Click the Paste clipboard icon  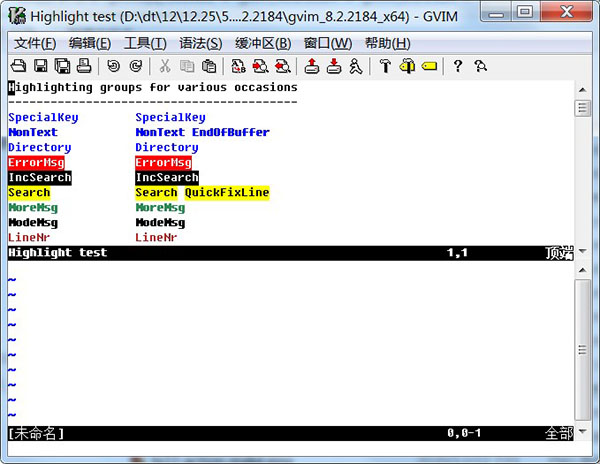(x=209, y=66)
